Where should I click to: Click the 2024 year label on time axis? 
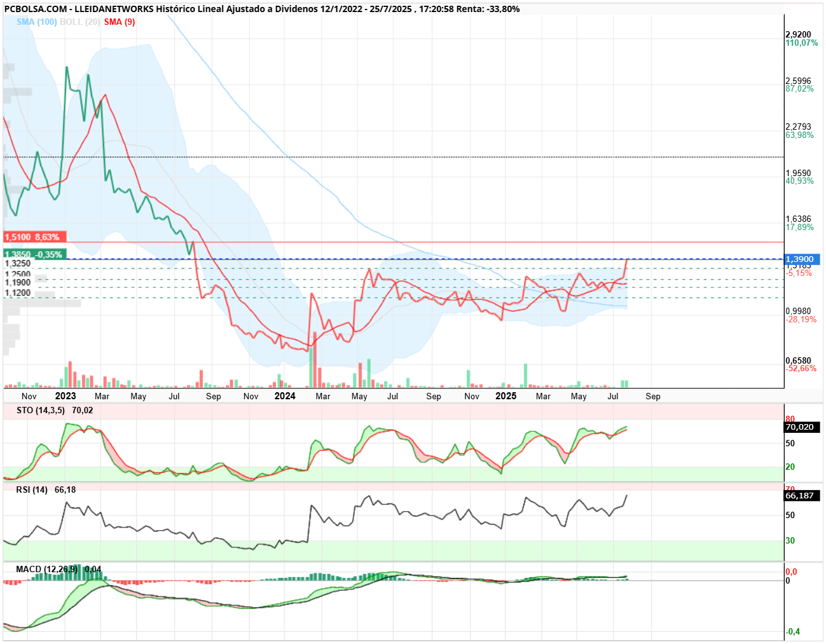285,396
